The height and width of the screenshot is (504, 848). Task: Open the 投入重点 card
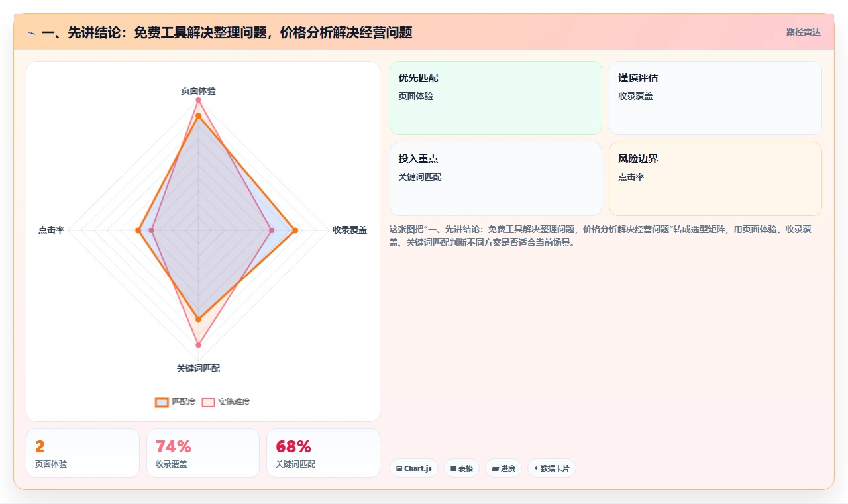pos(496,179)
